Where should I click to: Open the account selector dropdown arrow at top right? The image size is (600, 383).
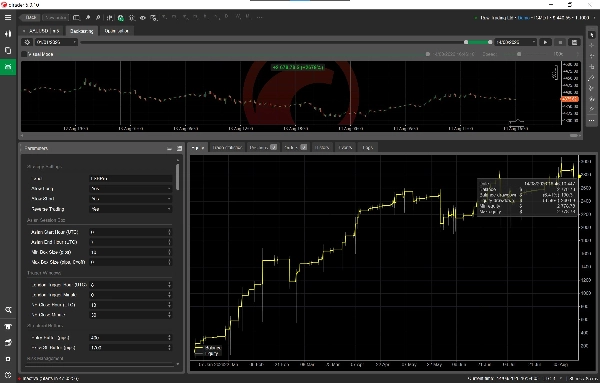coord(594,18)
